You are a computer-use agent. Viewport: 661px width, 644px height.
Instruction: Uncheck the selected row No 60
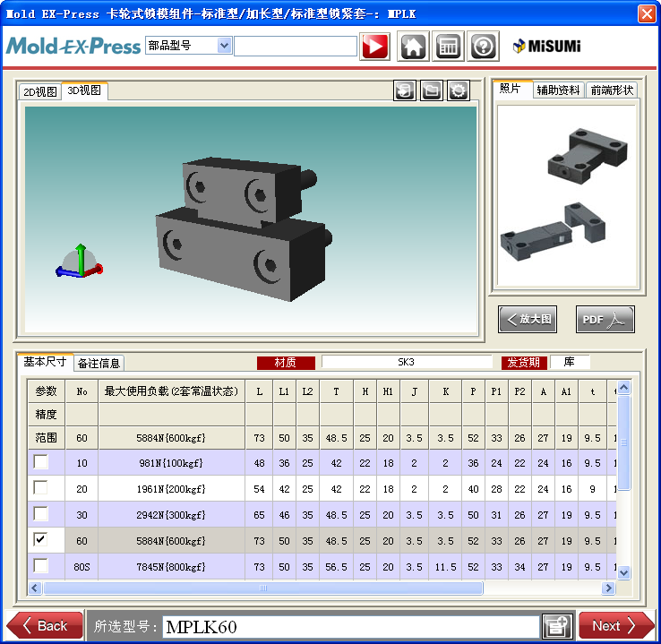pos(40,540)
